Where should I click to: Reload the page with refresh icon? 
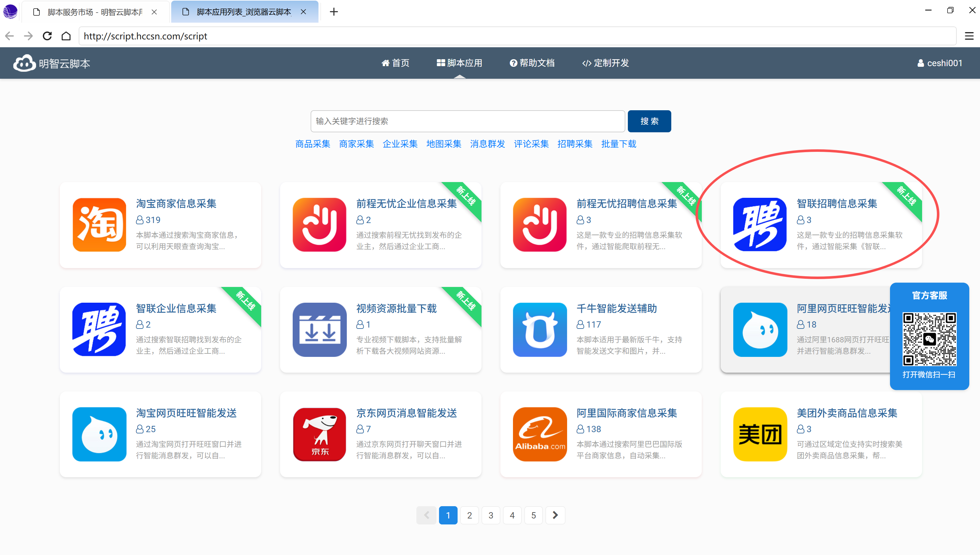coord(47,36)
